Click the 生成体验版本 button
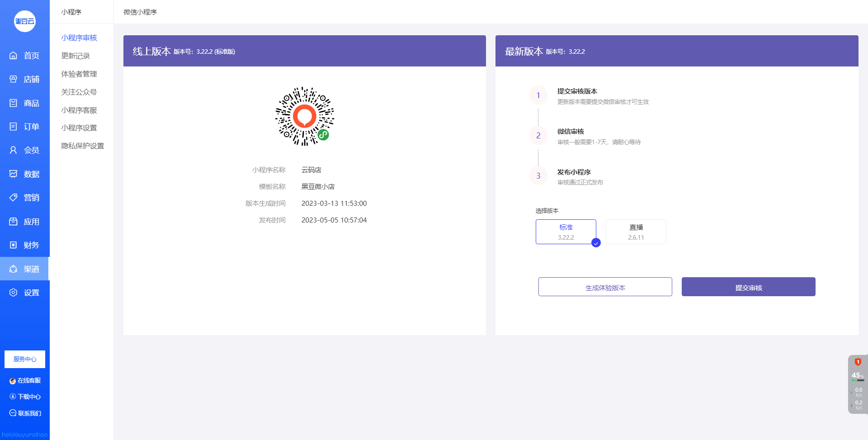 coord(605,287)
